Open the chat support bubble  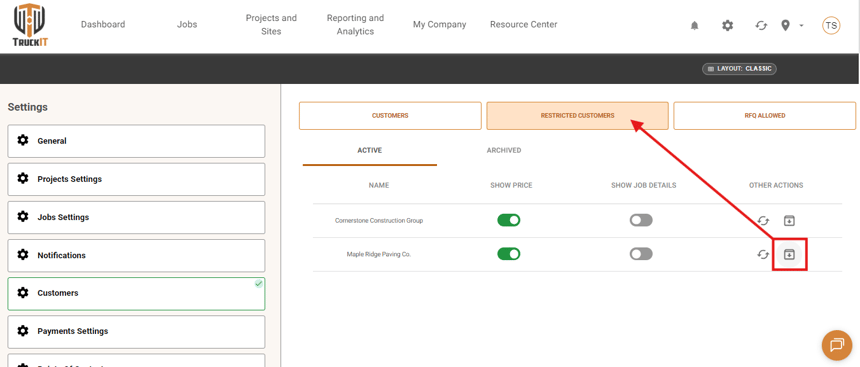(x=836, y=345)
